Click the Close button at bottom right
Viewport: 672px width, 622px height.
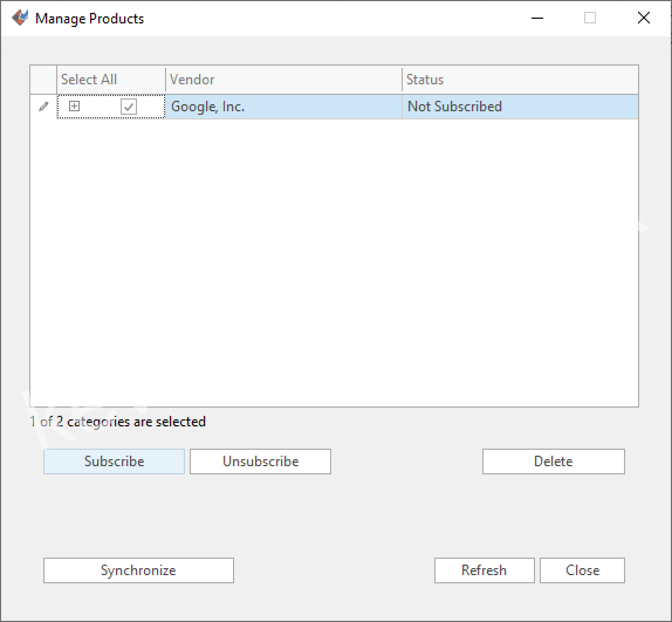click(x=582, y=570)
